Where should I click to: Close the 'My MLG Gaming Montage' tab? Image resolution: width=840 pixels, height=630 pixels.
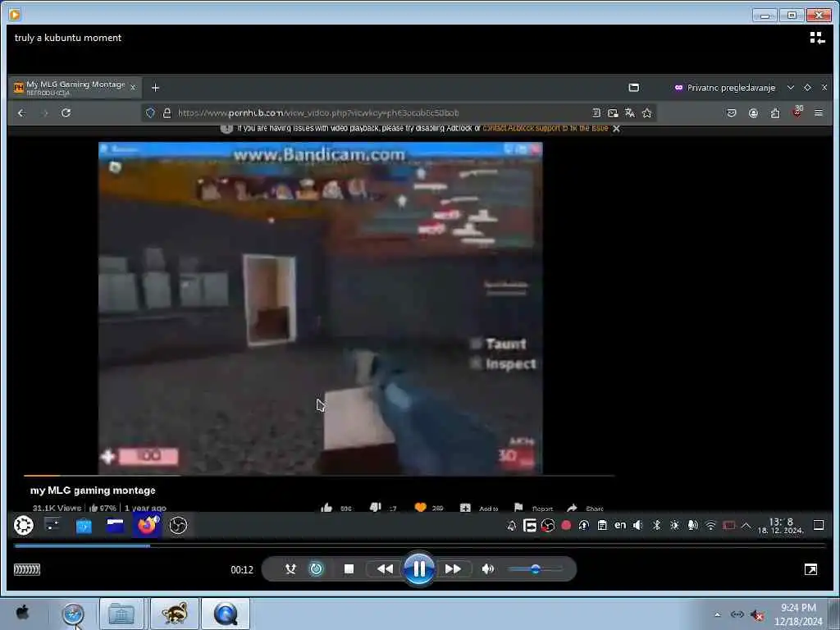pyautogui.click(x=133, y=87)
